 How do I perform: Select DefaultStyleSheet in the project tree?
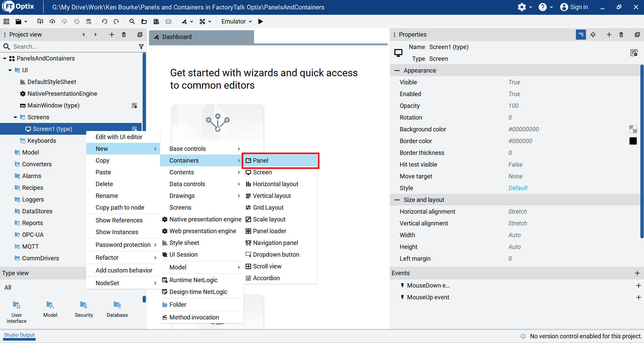52,82
